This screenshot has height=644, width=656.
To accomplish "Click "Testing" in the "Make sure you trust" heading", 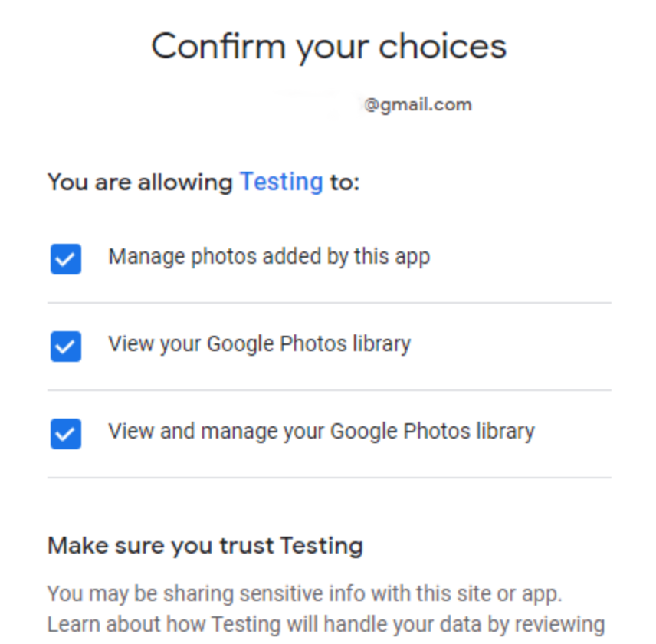I will click(321, 546).
